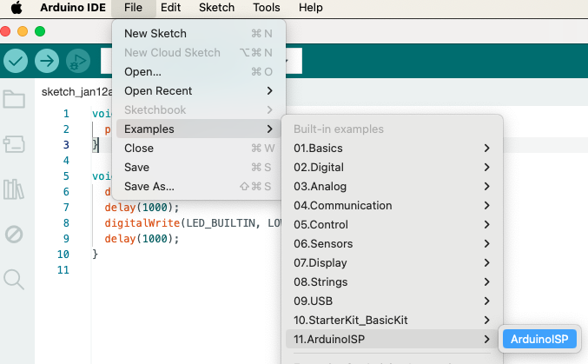The width and height of the screenshot is (588, 364).
Task: Open the Library Manager books icon
Action: 14,189
